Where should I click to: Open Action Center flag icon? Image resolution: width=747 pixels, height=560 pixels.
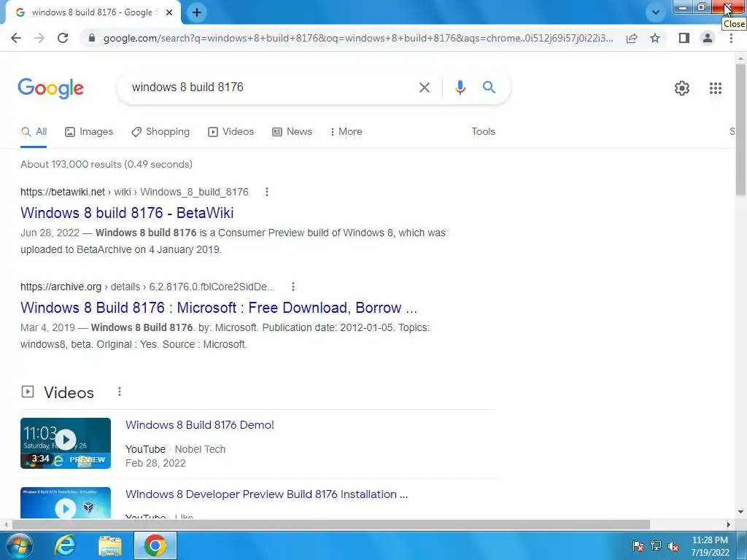pos(638,546)
